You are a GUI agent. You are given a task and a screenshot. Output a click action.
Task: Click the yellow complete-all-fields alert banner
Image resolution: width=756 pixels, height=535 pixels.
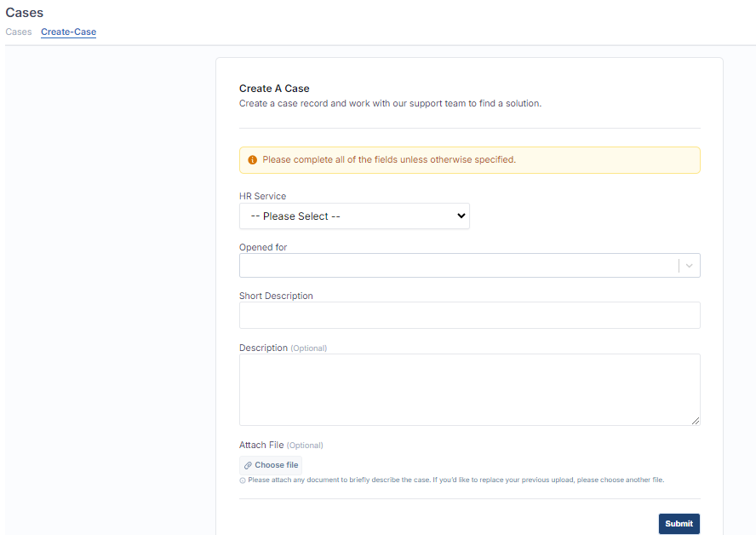tap(470, 160)
